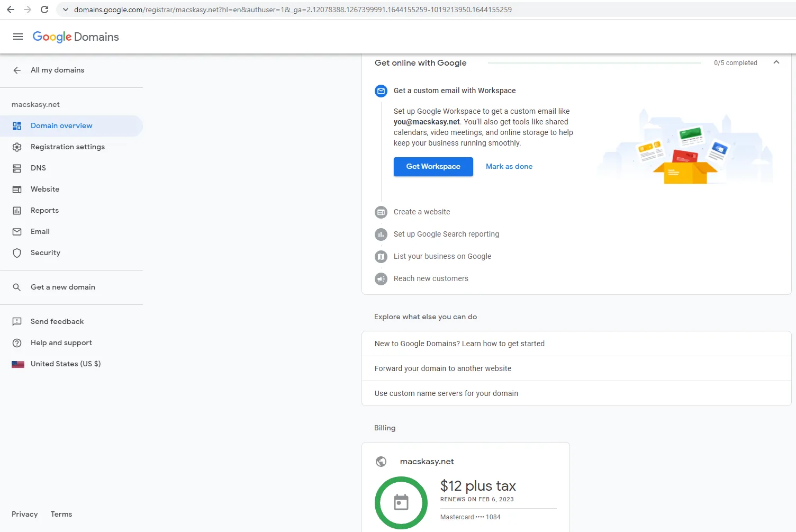Click the DNS server icon
The image size is (796, 532).
pos(17,168)
